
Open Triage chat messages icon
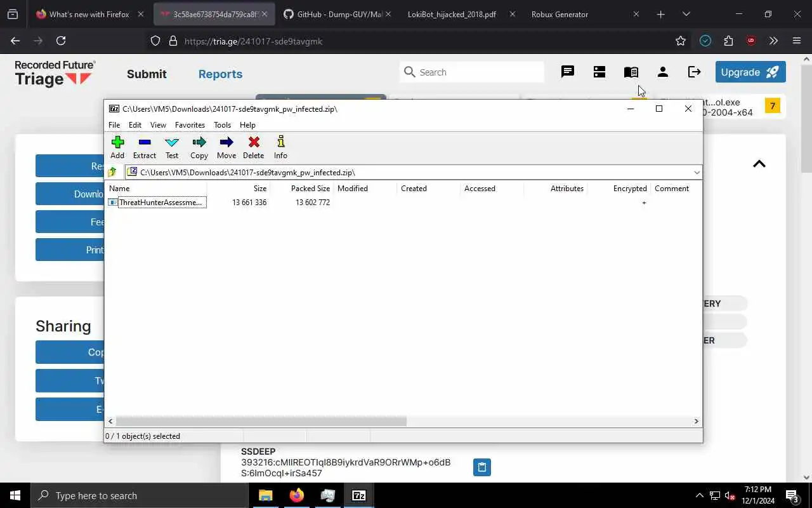(x=568, y=72)
